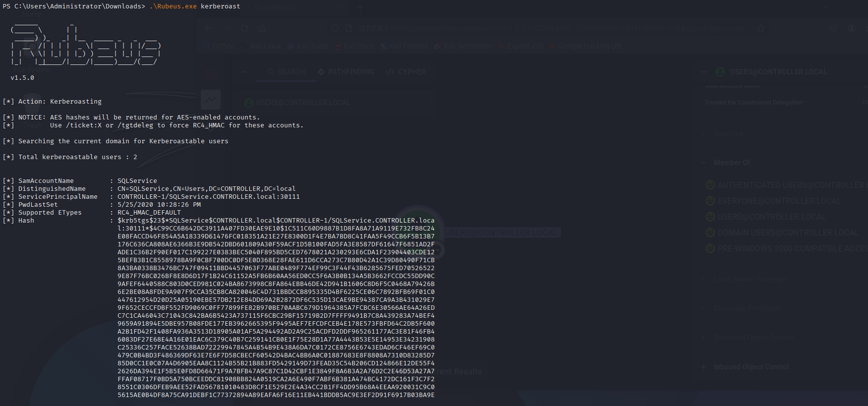Click 'Trusted For Constrained Delegation:' label

[754, 103]
